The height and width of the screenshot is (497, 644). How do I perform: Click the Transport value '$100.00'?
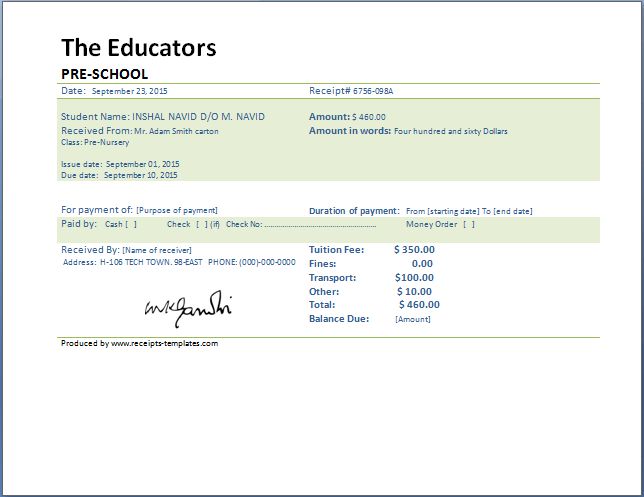pyautogui.click(x=414, y=278)
